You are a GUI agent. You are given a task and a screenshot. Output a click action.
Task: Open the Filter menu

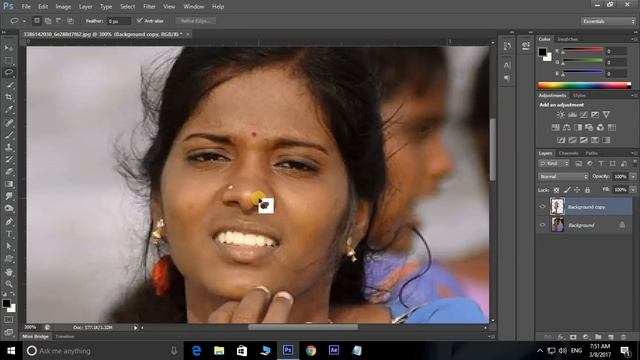tap(149, 7)
